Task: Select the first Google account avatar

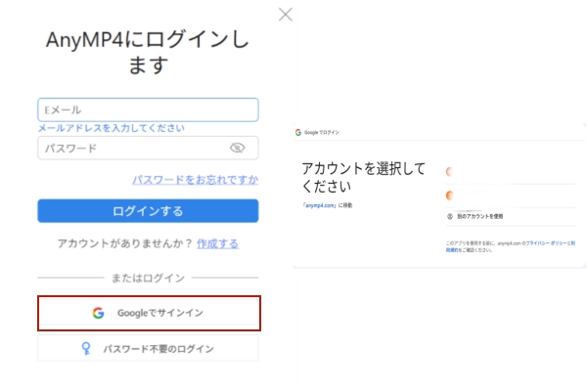Action: tap(450, 172)
